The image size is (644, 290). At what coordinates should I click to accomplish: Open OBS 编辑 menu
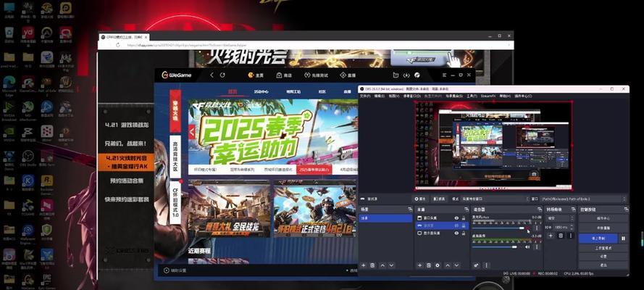pyautogui.click(x=379, y=96)
